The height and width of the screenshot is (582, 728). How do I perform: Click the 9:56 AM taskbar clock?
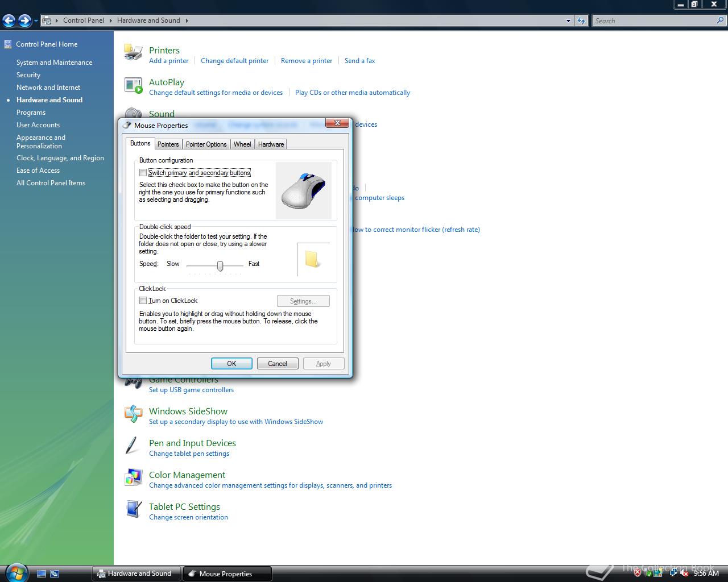[706, 573]
